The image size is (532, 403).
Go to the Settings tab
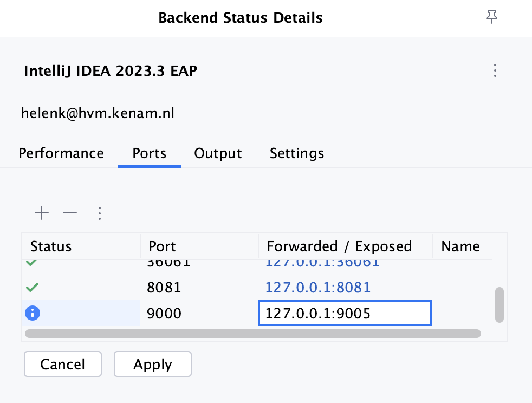pos(296,153)
